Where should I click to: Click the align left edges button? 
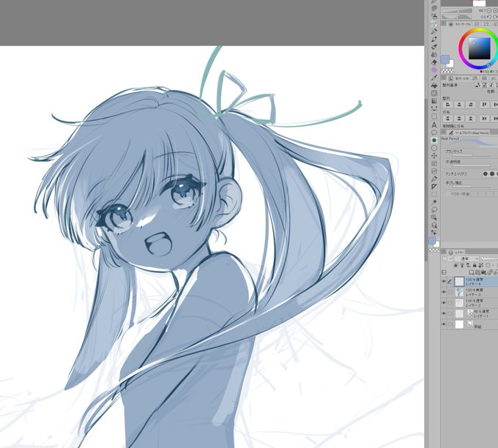point(447,105)
